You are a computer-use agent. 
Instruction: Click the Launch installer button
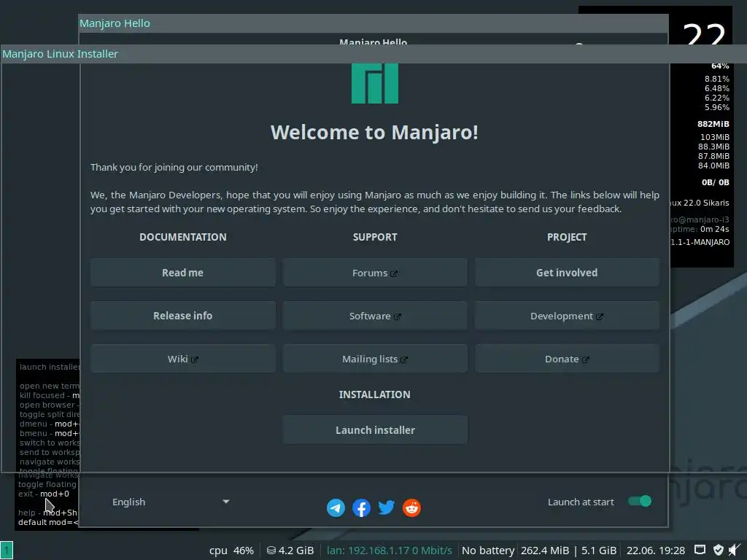pyautogui.click(x=375, y=430)
